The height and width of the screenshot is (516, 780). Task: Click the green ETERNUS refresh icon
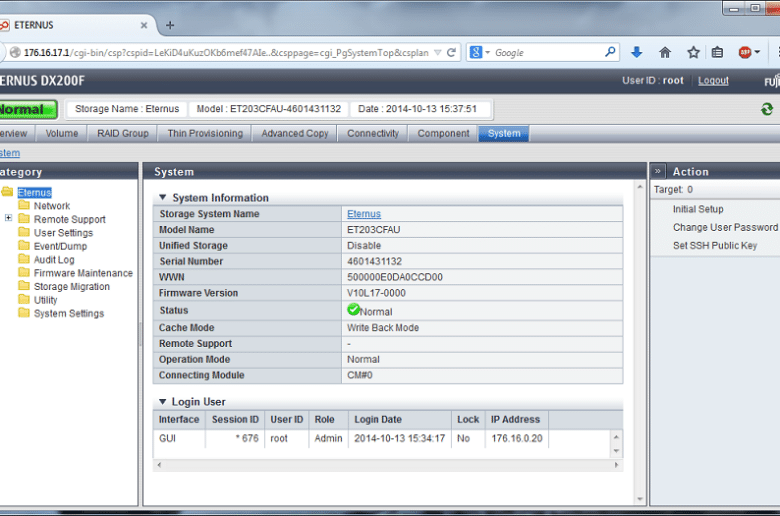pyautogui.click(x=767, y=109)
